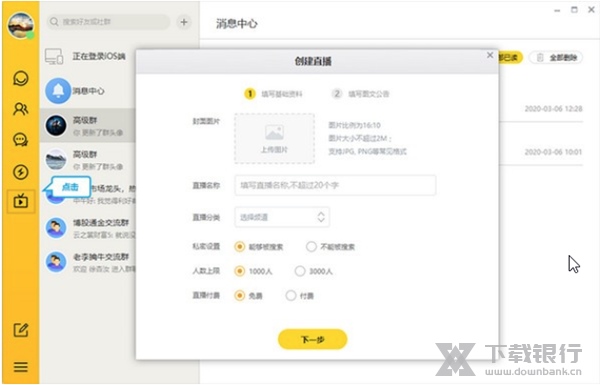Viewport: 600px width, 385px height.
Task: Open the chat messages sidebar icon
Action: [x=21, y=78]
